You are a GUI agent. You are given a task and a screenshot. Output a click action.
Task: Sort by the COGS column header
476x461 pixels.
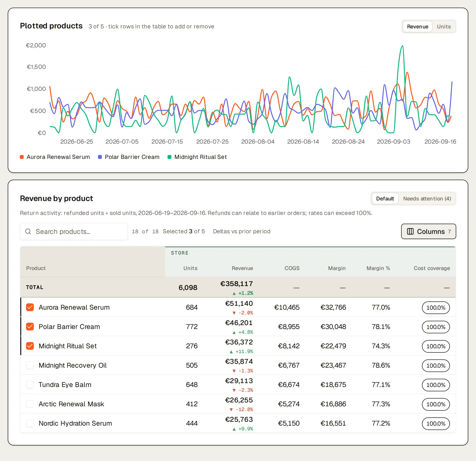click(292, 268)
